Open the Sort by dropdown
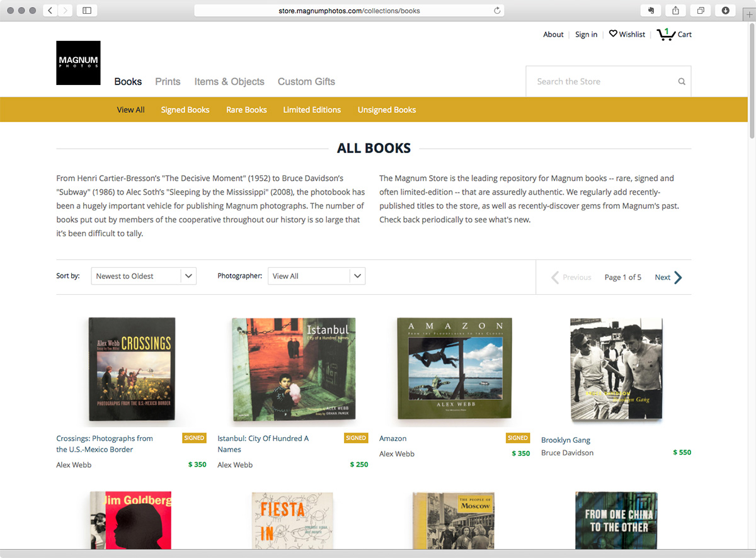 coord(144,276)
